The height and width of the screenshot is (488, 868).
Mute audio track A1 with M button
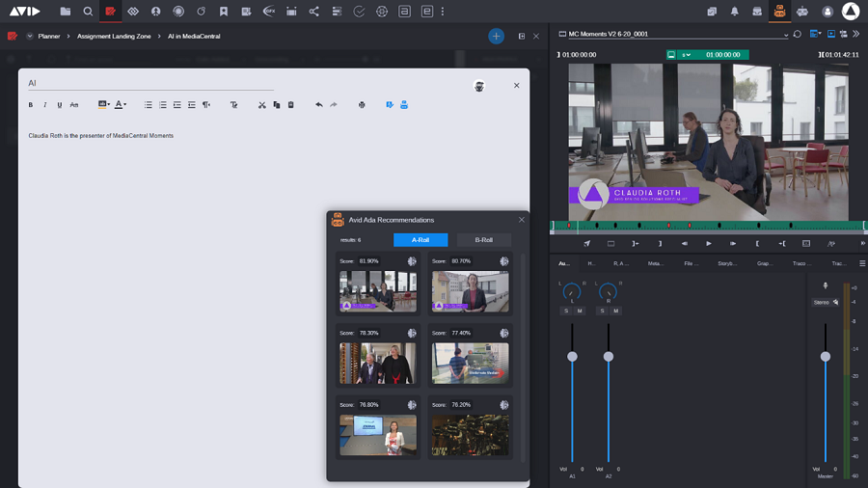580,311
